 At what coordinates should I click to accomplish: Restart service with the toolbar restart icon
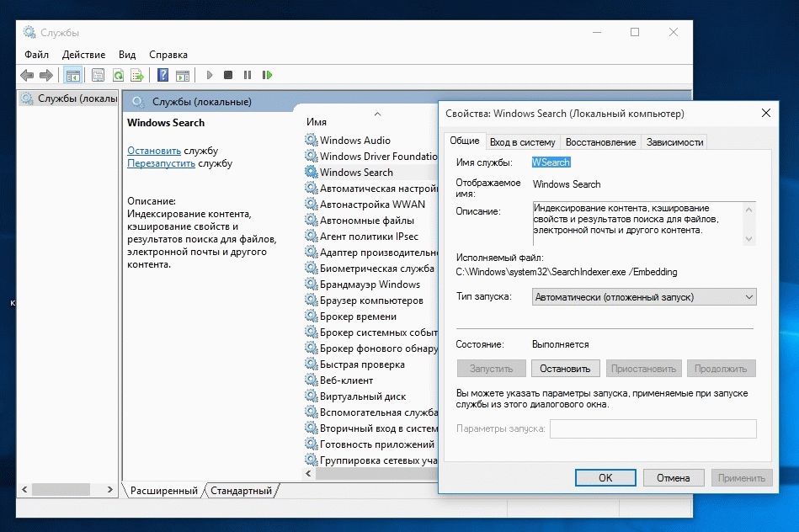click(267, 76)
